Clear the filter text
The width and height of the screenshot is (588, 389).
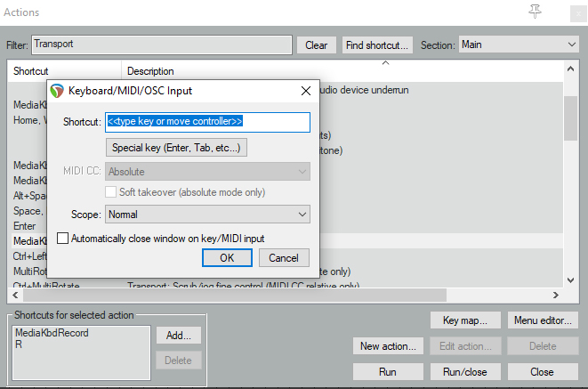316,45
